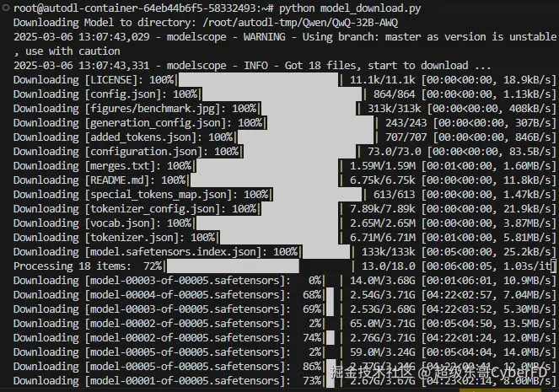Click the Processing 18 items progress bar
Viewport: 559px width, 392px height.
(260, 266)
